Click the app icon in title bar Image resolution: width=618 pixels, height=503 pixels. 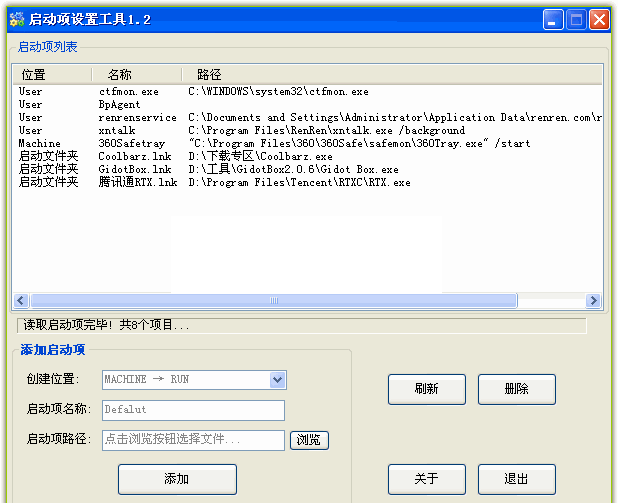(16, 19)
